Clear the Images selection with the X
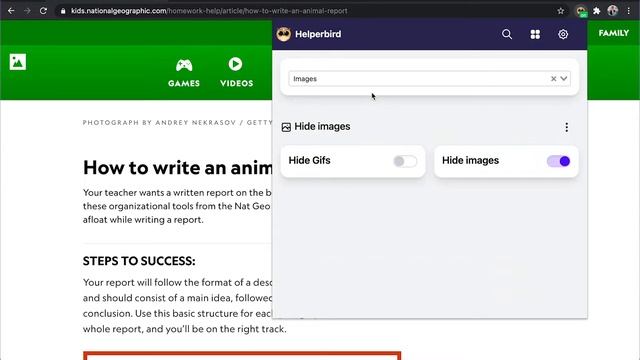 (x=553, y=79)
